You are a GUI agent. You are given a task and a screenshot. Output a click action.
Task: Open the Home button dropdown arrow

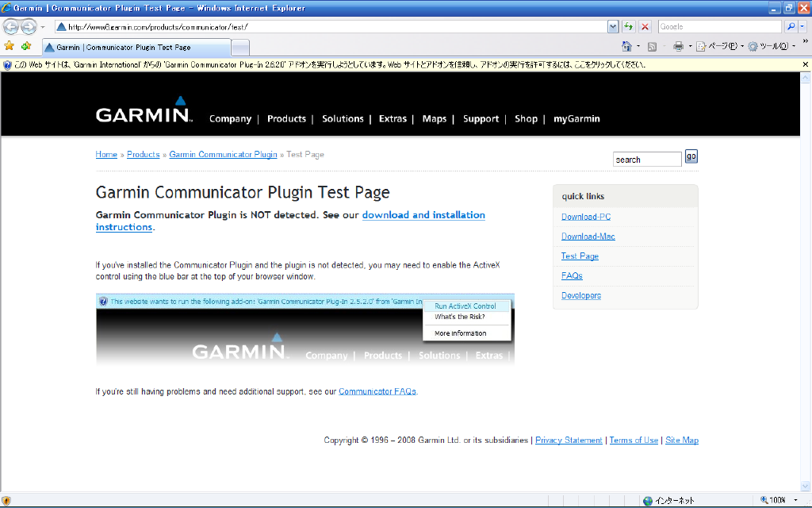click(x=638, y=47)
